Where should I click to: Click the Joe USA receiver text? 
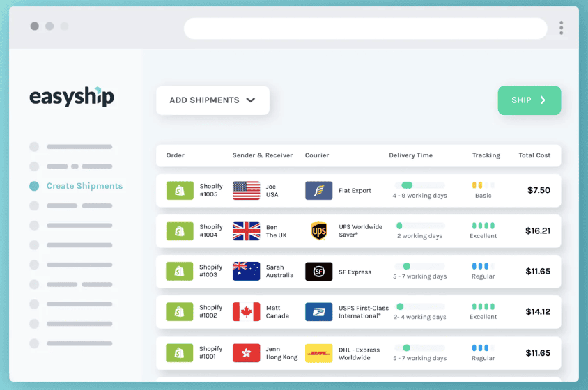tap(272, 191)
